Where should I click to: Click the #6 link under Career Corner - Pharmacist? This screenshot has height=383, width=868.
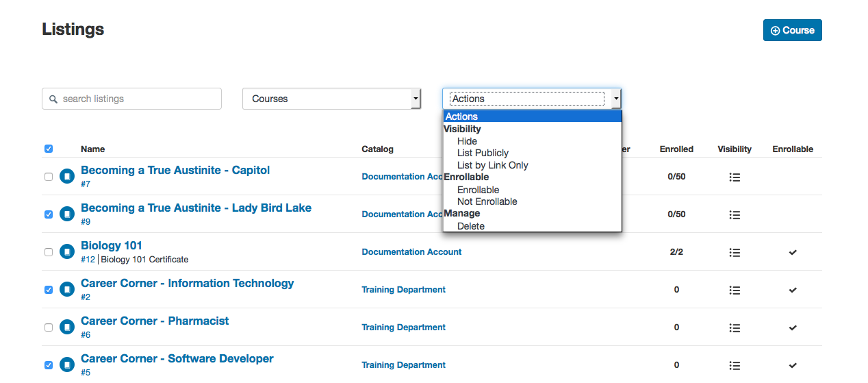point(86,335)
